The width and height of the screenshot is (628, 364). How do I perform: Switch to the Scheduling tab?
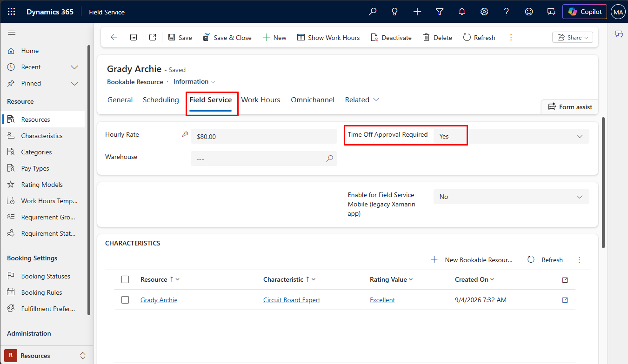pyautogui.click(x=160, y=100)
